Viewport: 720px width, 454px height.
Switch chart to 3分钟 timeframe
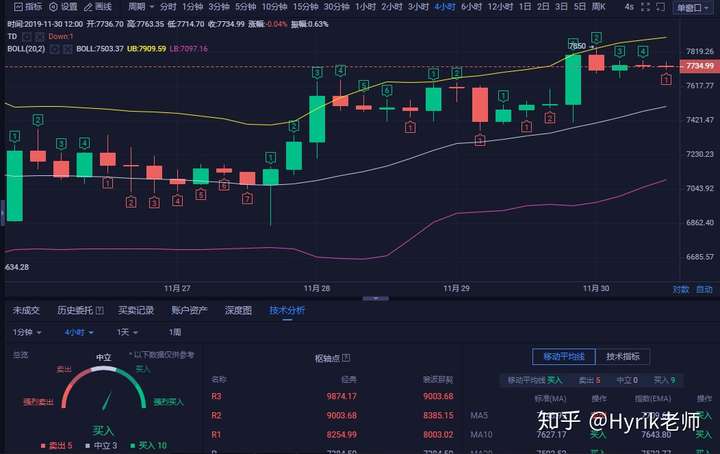pyautogui.click(x=219, y=7)
